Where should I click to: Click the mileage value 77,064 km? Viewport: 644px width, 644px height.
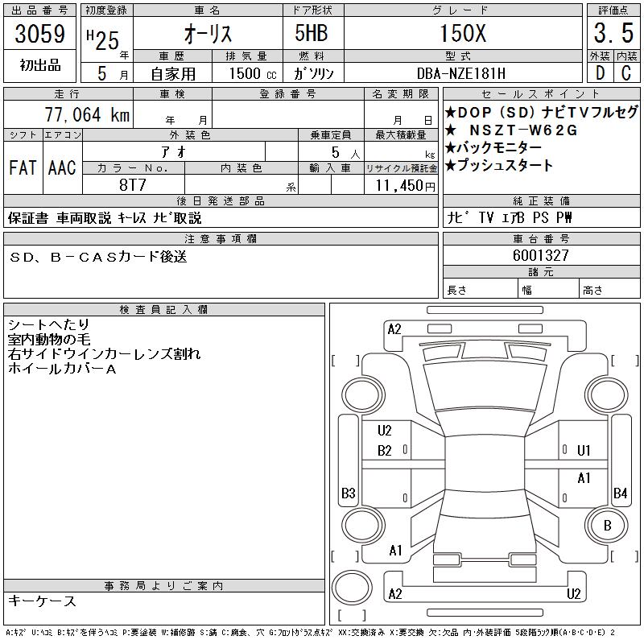pyautogui.click(x=82, y=115)
